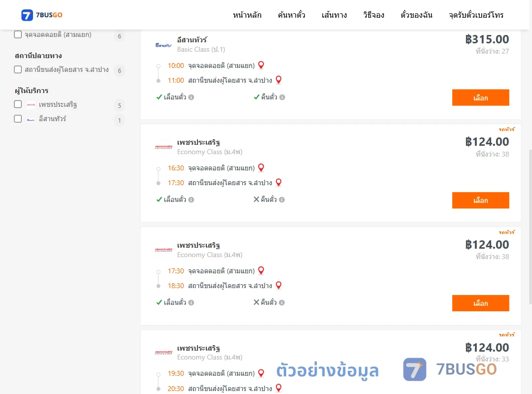Show เลื่อนตั๋ว info icon on อีสานทัวร์ trip

pyautogui.click(x=191, y=98)
